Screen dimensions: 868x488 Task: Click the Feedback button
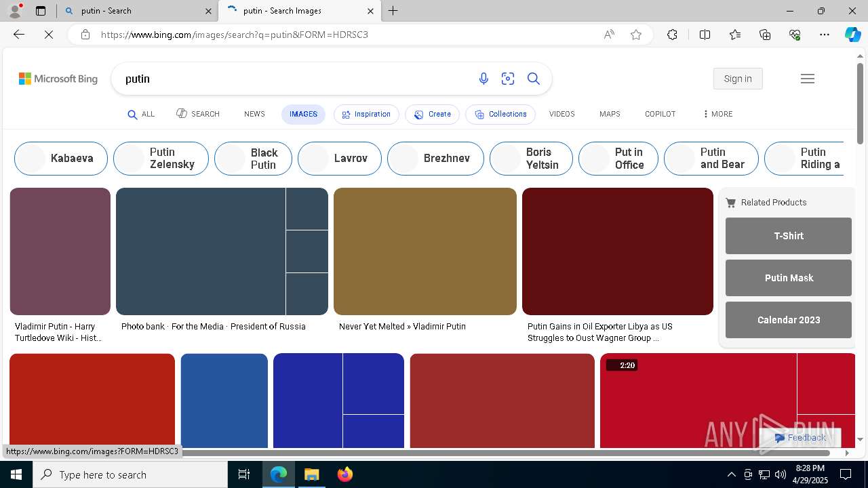[x=800, y=438]
